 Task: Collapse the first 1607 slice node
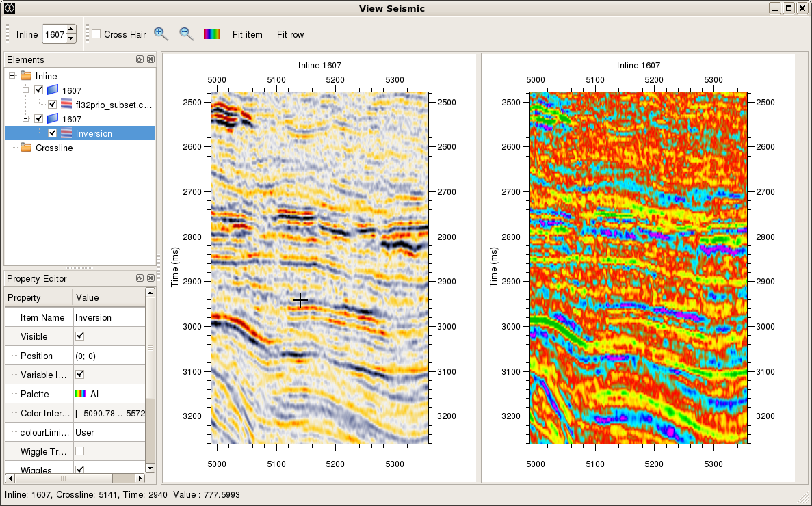click(x=25, y=90)
